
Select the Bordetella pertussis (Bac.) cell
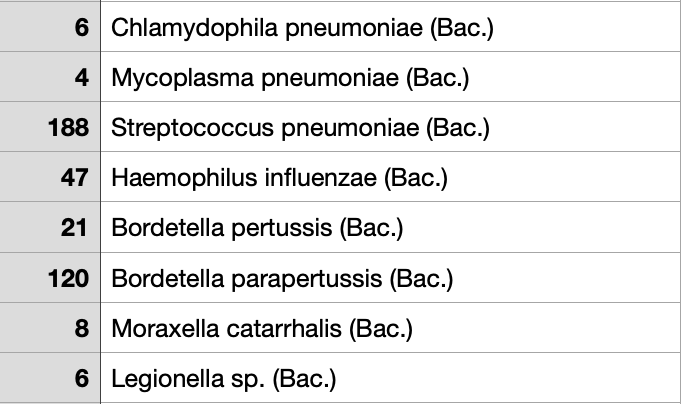coord(390,227)
